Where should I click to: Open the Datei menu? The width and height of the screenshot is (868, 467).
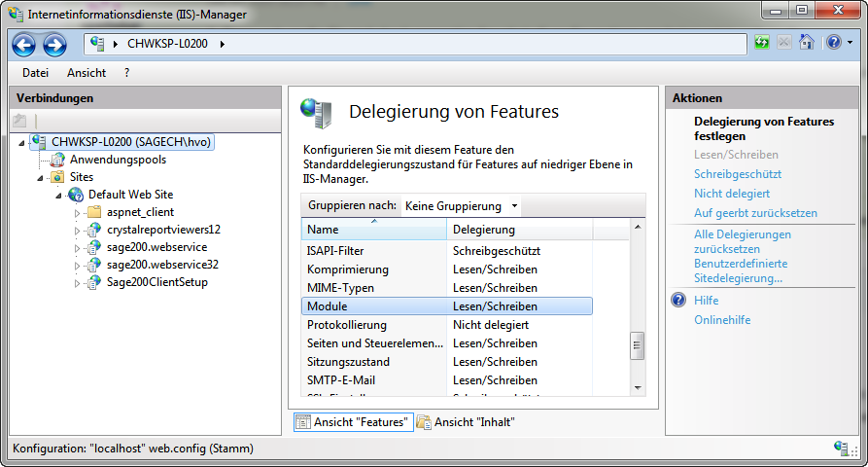pyautogui.click(x=35, y=73)
